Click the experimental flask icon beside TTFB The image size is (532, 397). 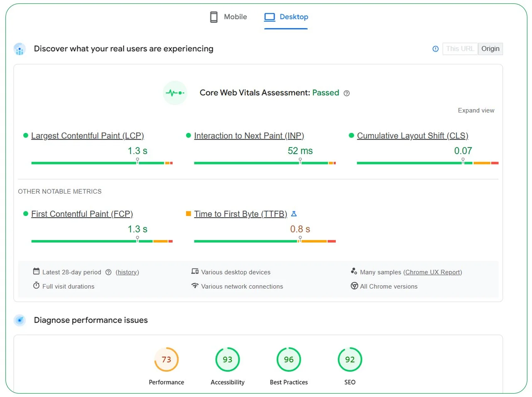click(294, 214)
